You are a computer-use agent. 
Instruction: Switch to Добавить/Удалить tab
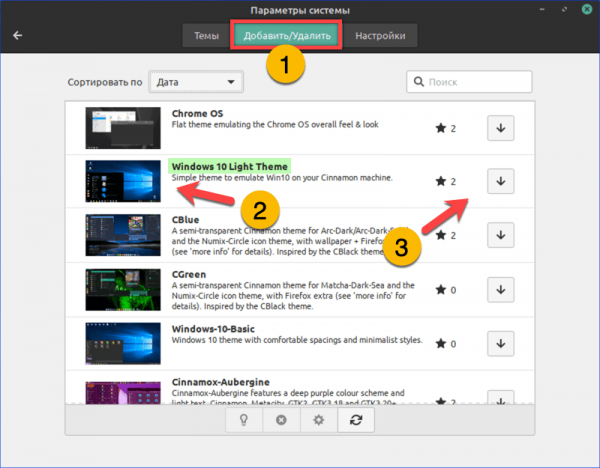287,36
